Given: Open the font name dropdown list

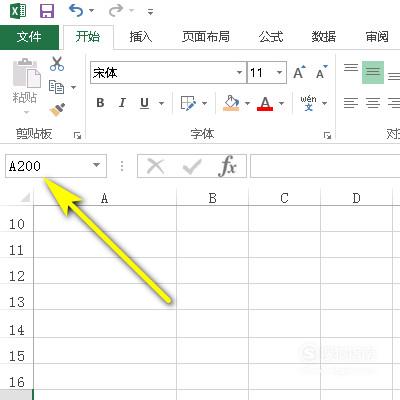Looking at the screenshot, I should pyautogui.click(x=239, y=72).
